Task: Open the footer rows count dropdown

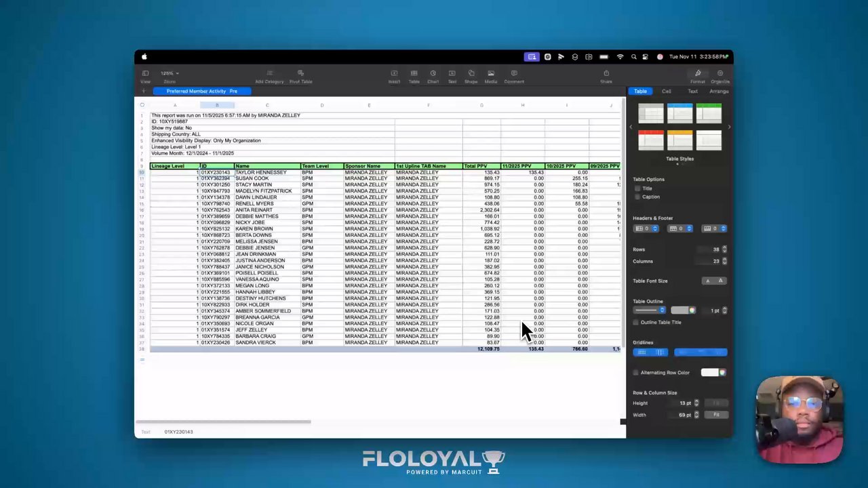Action: coord(715,228)
